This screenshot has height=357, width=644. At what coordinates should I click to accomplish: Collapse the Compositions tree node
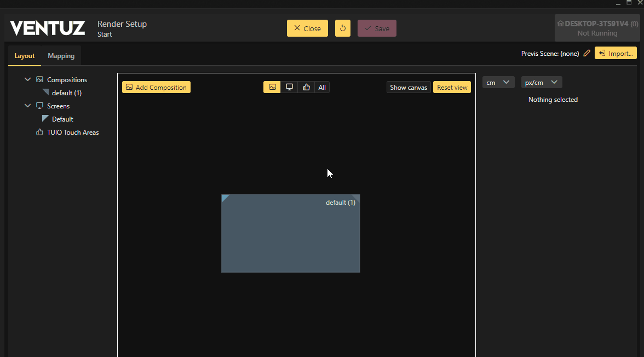click(28, 79)
